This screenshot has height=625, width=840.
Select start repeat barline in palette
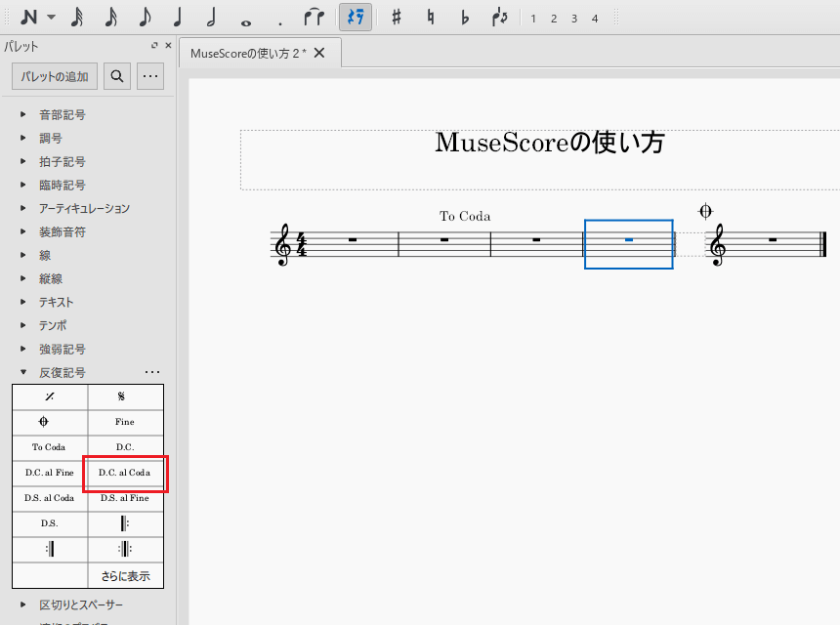click(x=126, y=523)
